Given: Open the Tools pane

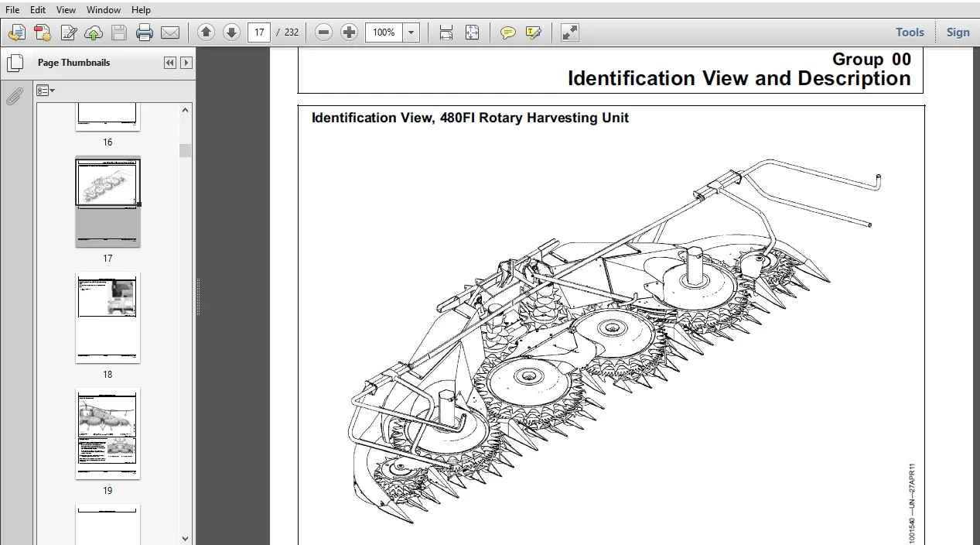Looking at the screenshot, I should (x=910, y=33).
